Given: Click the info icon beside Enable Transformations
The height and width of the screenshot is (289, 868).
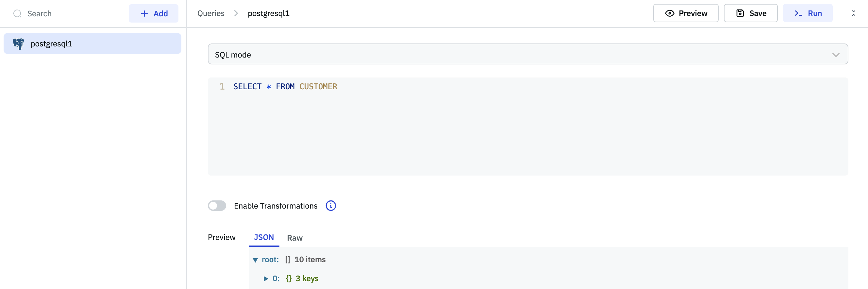Looking at the screenshot, I should 330,206.
